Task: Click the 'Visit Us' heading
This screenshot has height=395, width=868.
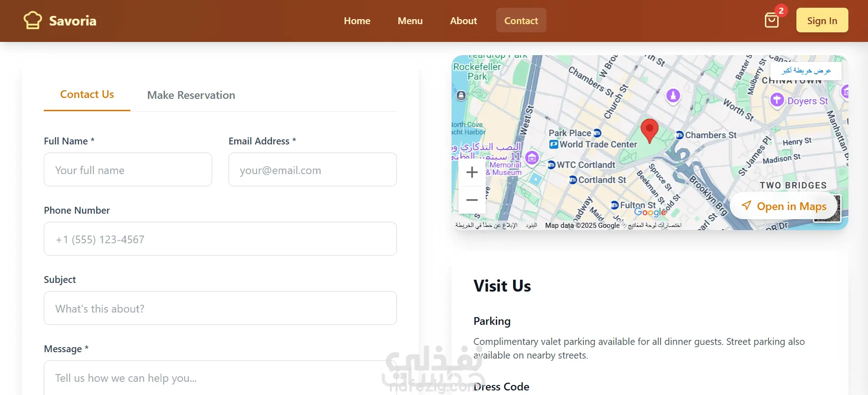Action: (x=502, y=286)
